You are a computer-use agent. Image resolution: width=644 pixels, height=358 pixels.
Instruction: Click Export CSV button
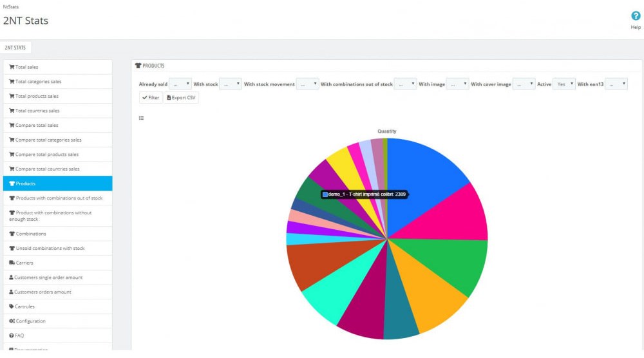tap(181, 98)
